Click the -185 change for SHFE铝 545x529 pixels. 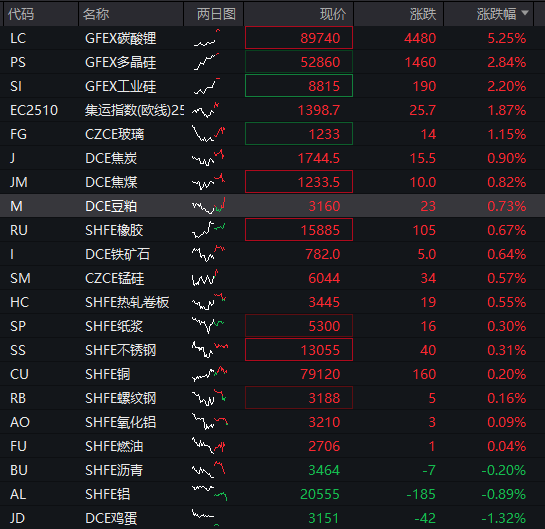[x=421, y=494]
